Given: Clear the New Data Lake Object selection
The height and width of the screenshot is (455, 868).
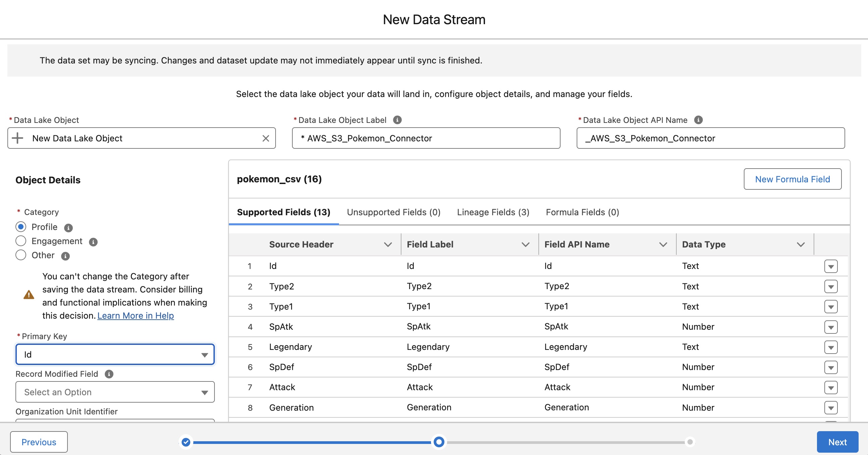Looking at the screenshot, I should [x=266, y=138].
